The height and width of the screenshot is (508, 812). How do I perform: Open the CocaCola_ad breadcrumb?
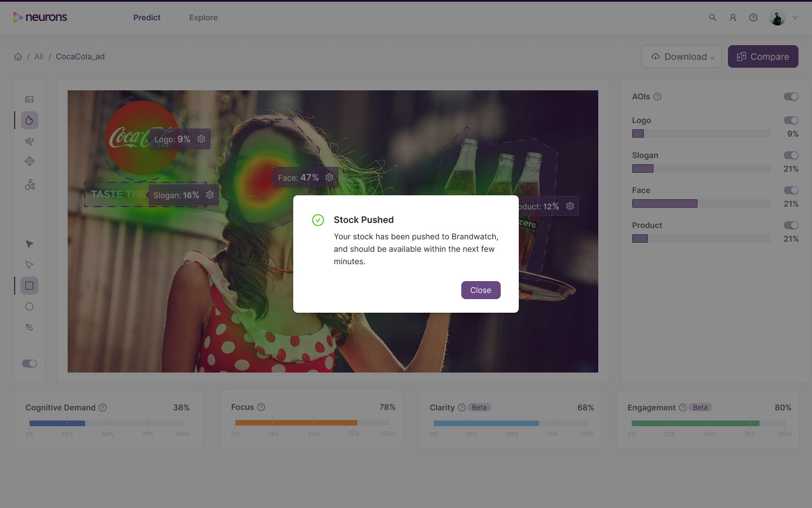(80, 56)
